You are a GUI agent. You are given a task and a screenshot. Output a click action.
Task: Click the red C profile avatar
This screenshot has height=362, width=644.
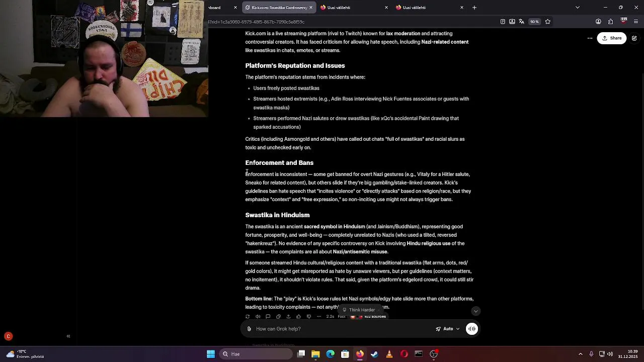(8, 336)
